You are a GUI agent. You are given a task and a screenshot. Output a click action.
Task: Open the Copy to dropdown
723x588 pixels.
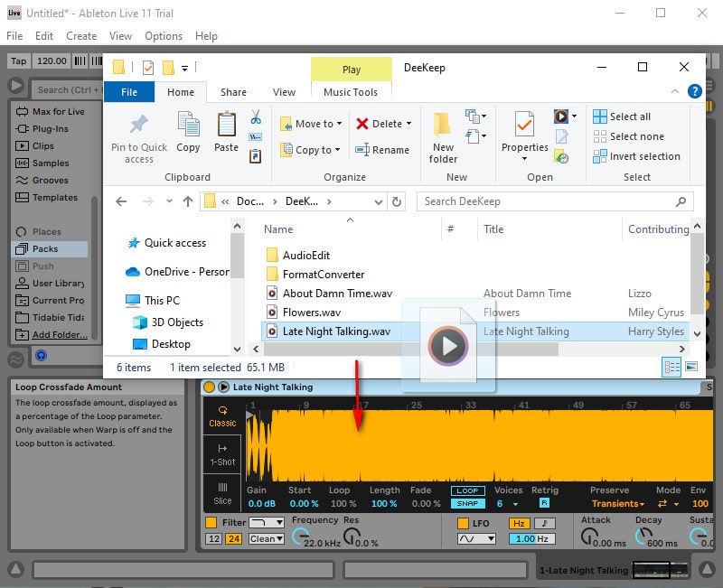click(310, 150)
